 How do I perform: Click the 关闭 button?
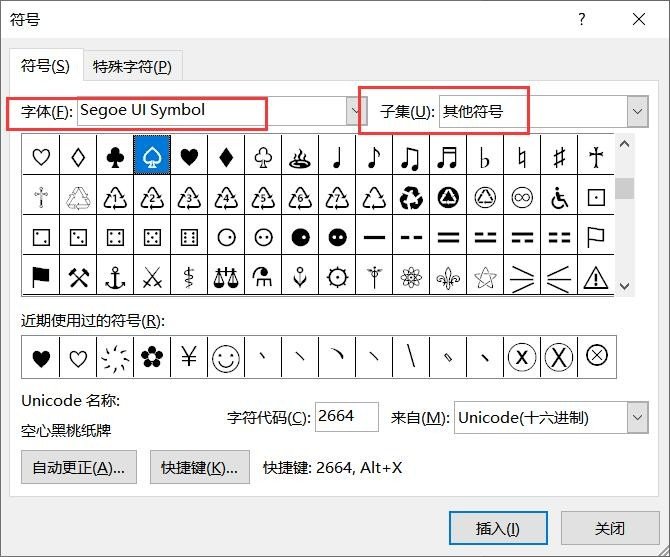(x=610, y=528)
